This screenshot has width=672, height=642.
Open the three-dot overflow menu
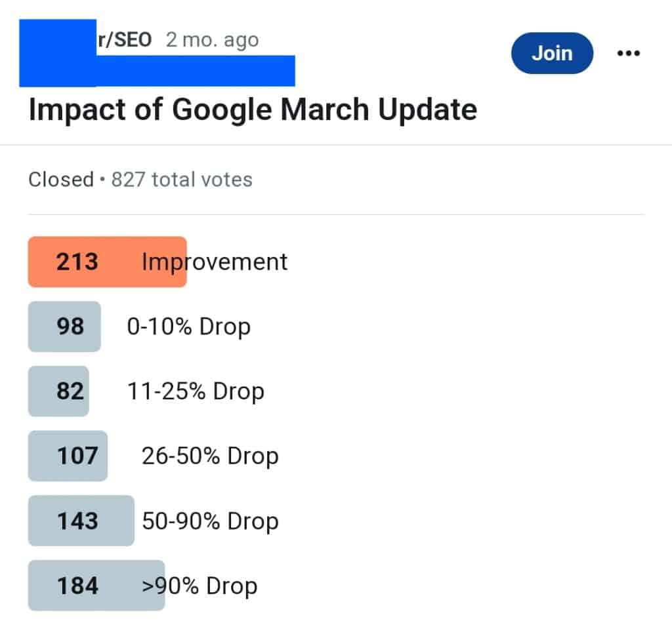pyautogui.click(x=629, y=53)
